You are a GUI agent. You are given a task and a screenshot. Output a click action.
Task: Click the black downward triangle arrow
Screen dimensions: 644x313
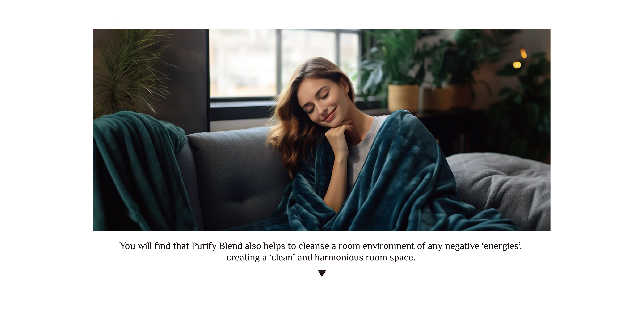(322, 273)
